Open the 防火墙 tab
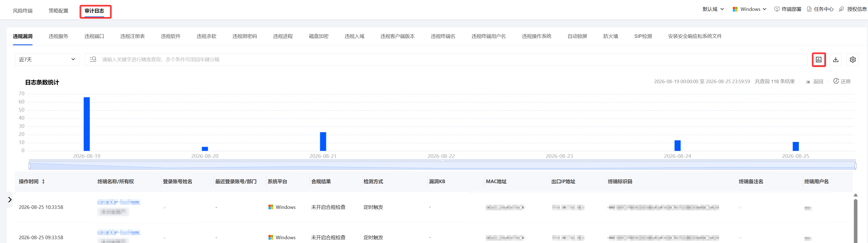Screen dimensions: 868x243 [x=610, y=36]
